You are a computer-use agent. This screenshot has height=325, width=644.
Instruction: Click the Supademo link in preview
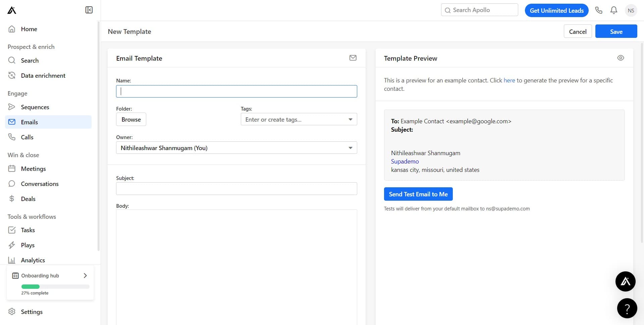tap(405, 161)
